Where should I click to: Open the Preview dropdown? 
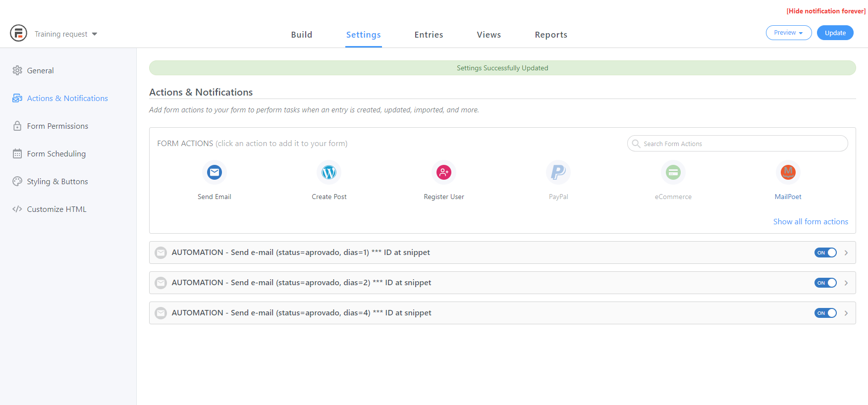click(x=789, y=33)
